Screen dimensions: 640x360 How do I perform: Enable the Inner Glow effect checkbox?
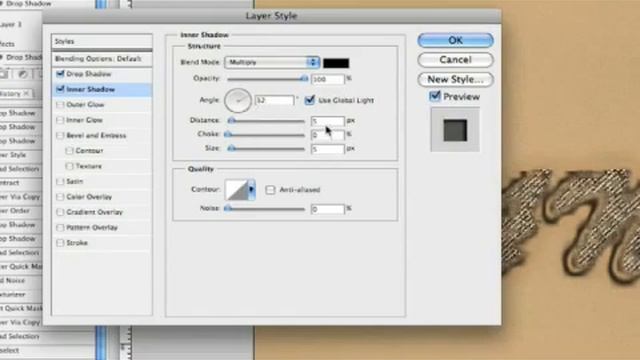point(60,120)
